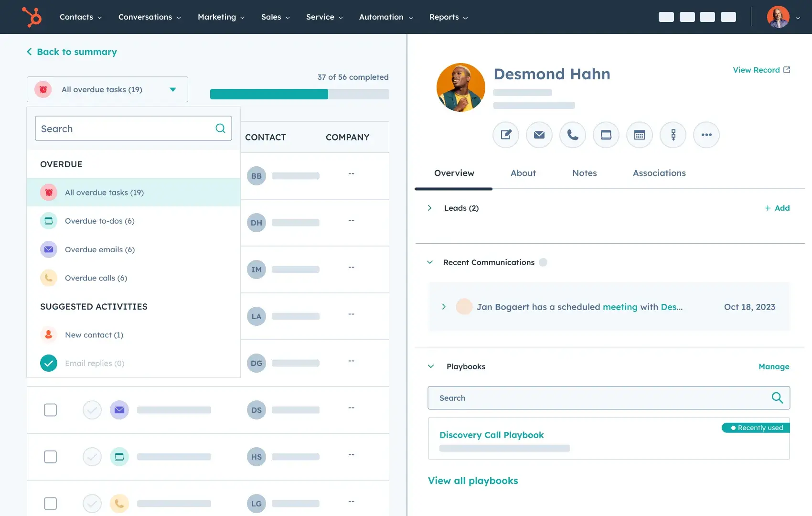Click the phone call icon in contact actions
The width and height of the screenshot is (812, 516).
point(573,135)
